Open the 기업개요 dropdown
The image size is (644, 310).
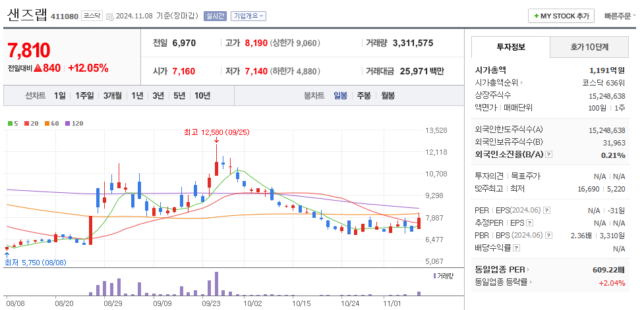click(249, 16)
